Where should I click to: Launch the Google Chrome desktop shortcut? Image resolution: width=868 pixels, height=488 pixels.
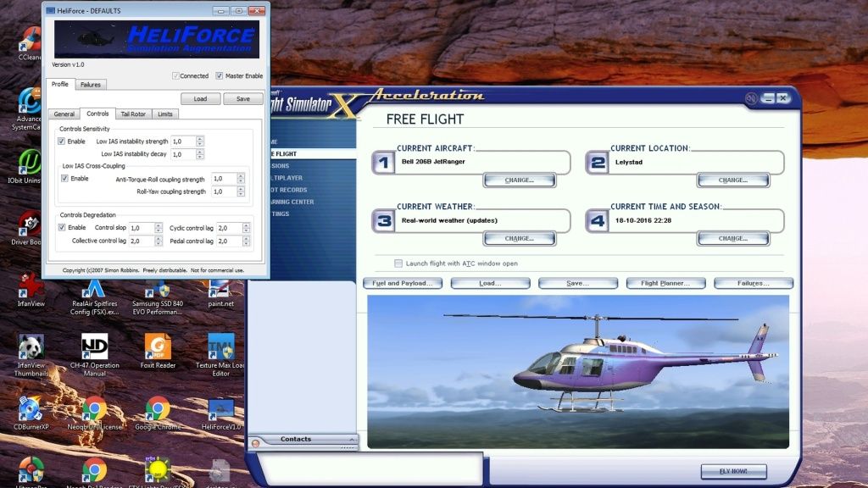tap(157, 413)
